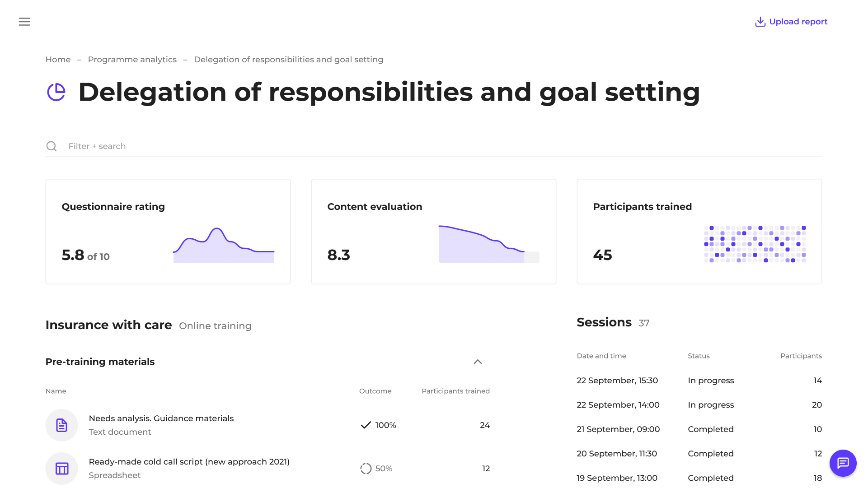
Task: Open the hamburger menu
Action: pyautogui.click(x=24, y=22)
